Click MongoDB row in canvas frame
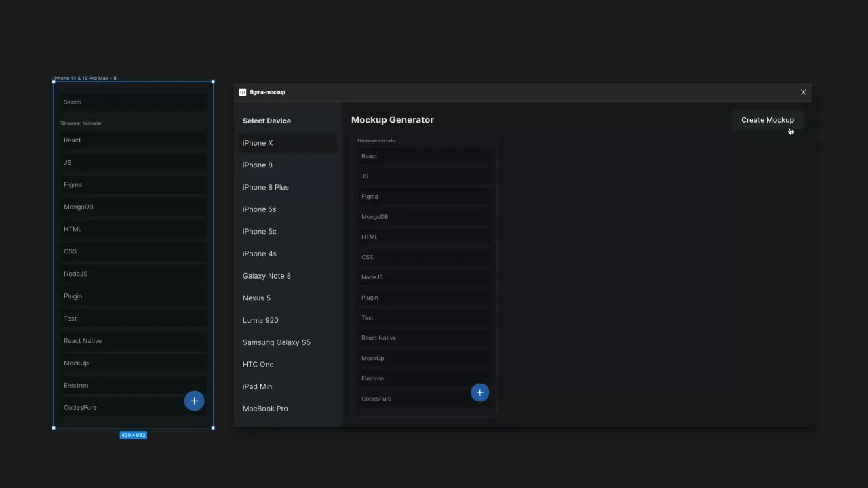Screen dimensions: 868x488 point(133,207)
